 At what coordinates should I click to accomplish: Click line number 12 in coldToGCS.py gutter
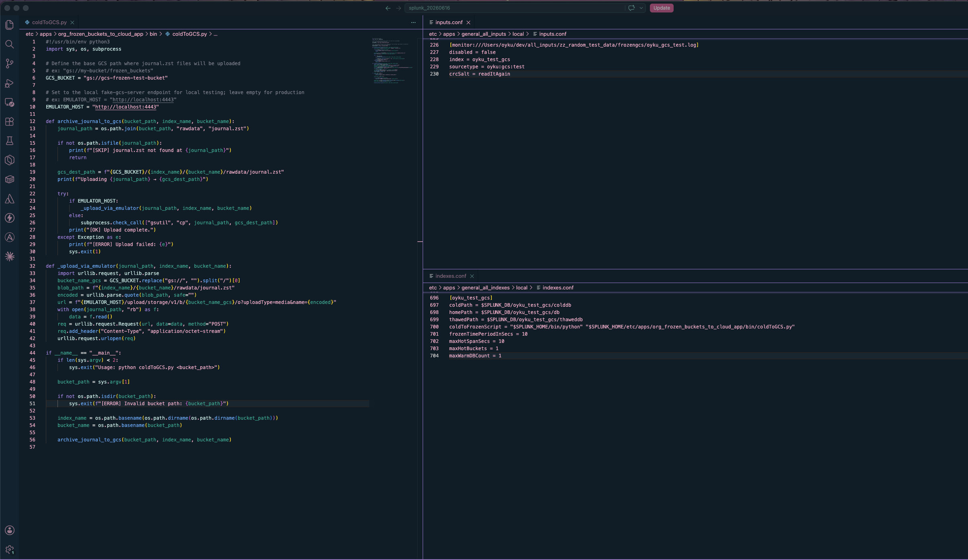coord(33,121)
